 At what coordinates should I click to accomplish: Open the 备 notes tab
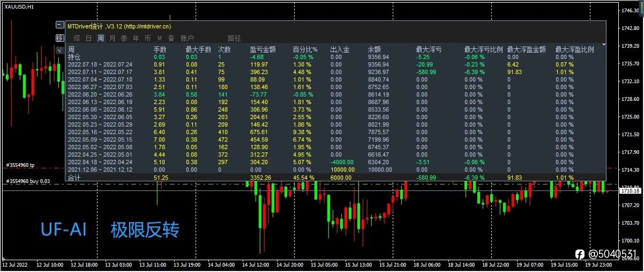[x=171, y=38]
